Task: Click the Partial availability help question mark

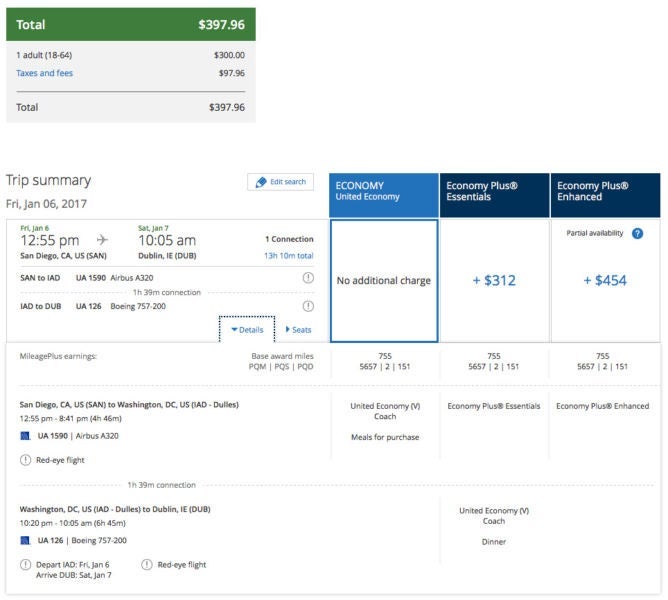Action: click(x=638, y=233)
